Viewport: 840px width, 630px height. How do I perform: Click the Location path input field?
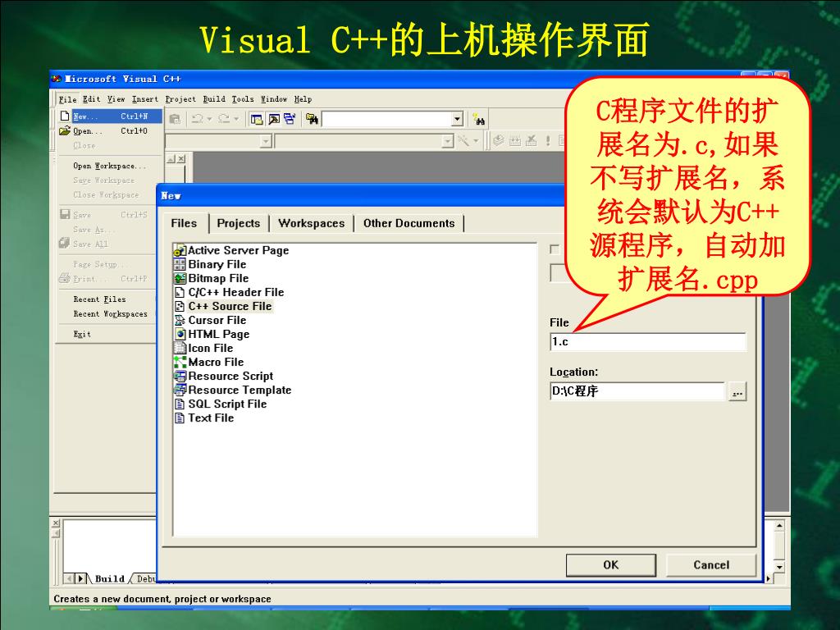[637, 391]
